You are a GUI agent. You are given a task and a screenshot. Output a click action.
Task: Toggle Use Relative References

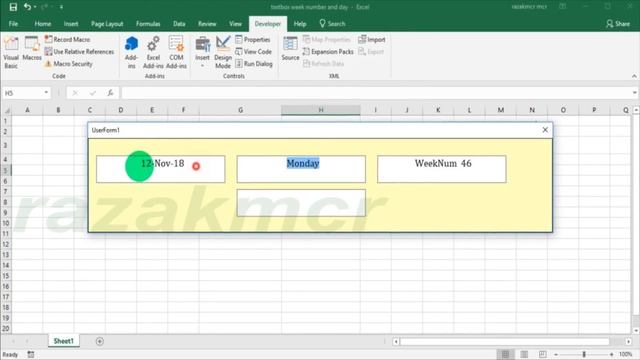point(79,51)
